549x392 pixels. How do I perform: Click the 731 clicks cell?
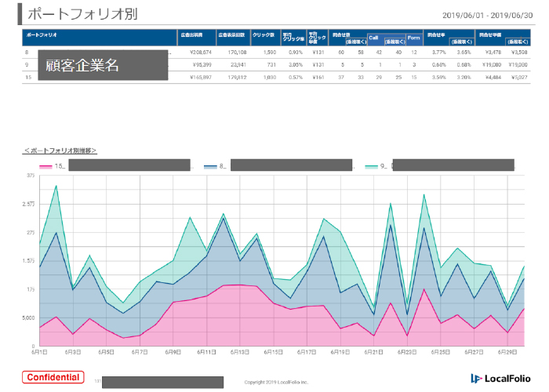271,65
